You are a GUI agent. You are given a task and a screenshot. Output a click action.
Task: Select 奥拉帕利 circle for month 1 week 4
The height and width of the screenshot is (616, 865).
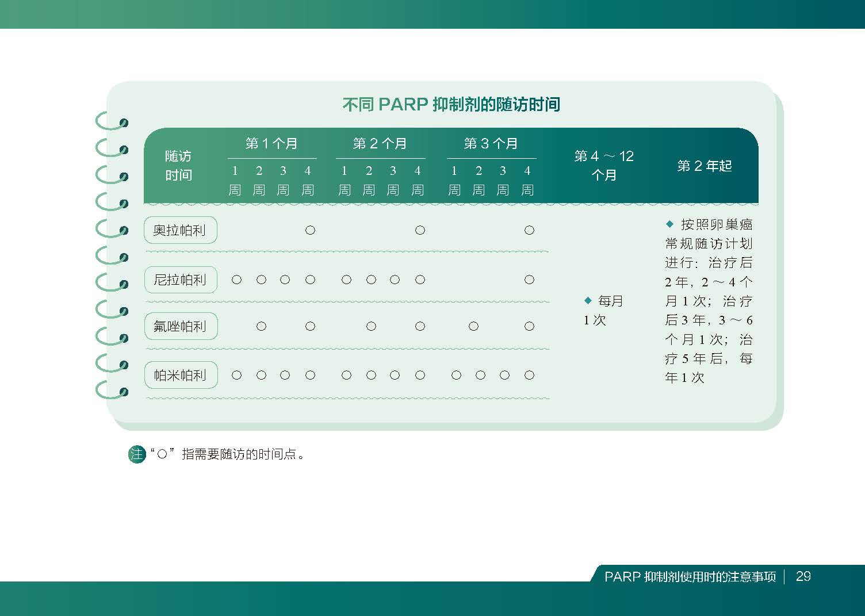pyautogui.click(x=310, y=231)
